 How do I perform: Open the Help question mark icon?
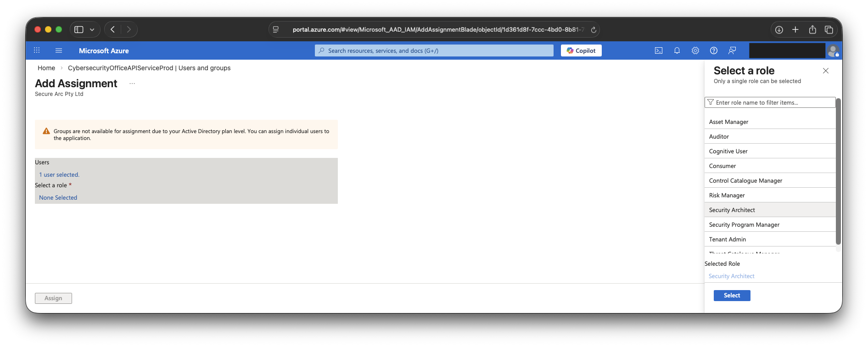pos(713,50)
